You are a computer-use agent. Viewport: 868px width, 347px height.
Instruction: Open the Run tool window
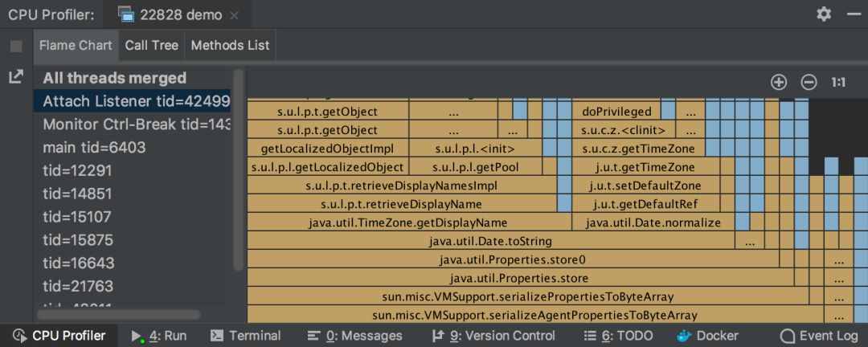pyautogui.click(x=159, y=336)
